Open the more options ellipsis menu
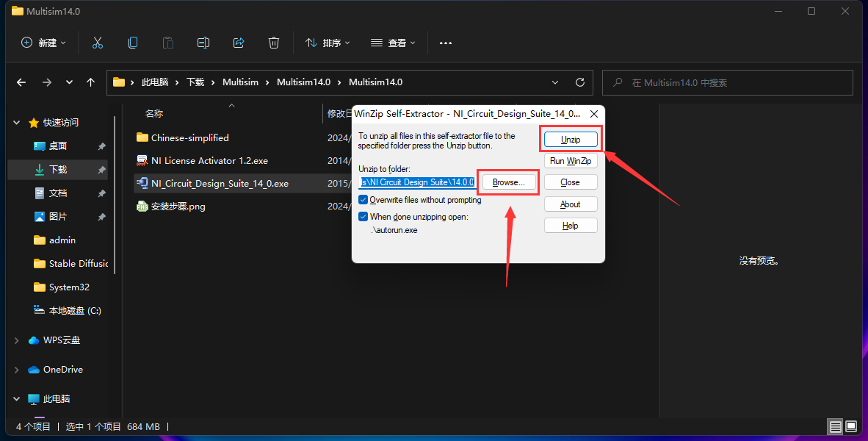The width and height of the screenshot is (868, 441). 446,43
